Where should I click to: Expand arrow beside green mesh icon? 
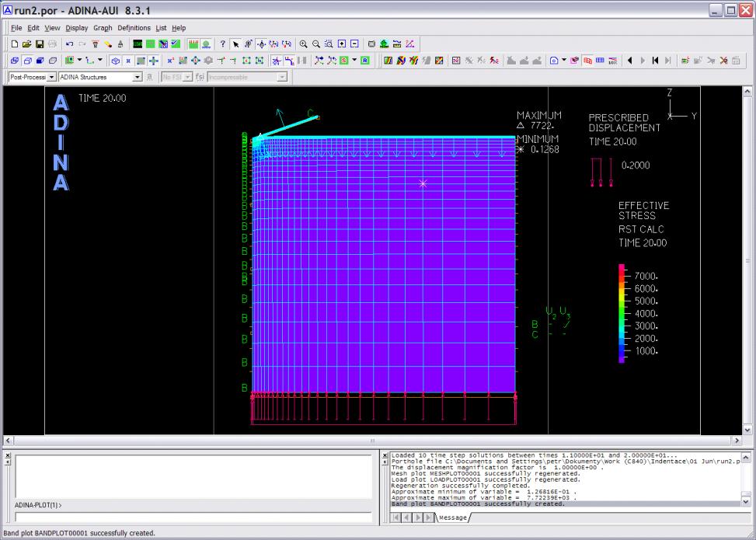click(x=79, y=60)
